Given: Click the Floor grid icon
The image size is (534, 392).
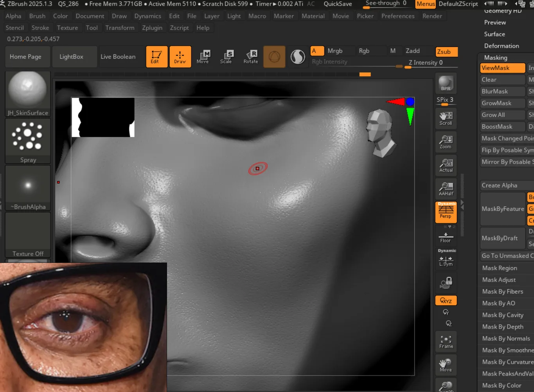Looking at the screenshot, I should coord(446,236).
